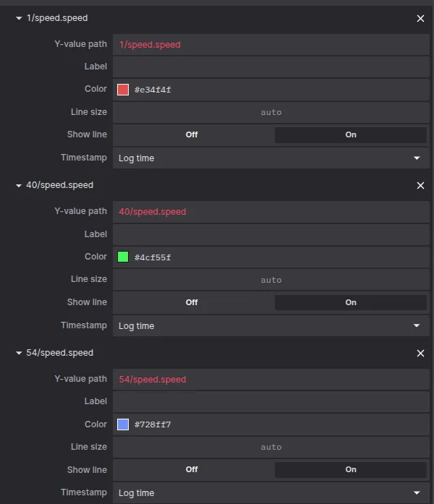434x504 pixels.
Task: Collapse the 54/speed.speed section
Action: point(19,354)
